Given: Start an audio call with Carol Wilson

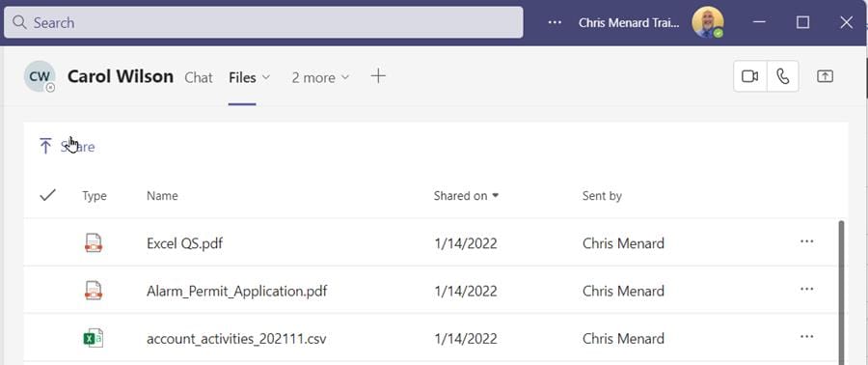Looking at the screenshot, I should click(783, 76).
